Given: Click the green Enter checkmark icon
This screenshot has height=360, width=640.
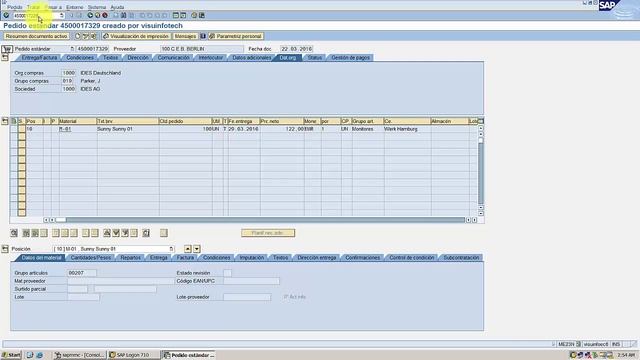Looking at the screenshot, I should click(x=6, y=16).
